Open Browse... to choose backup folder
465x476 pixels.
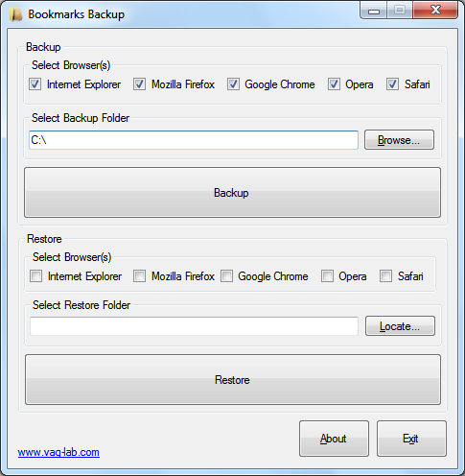[x=399, y=140]
